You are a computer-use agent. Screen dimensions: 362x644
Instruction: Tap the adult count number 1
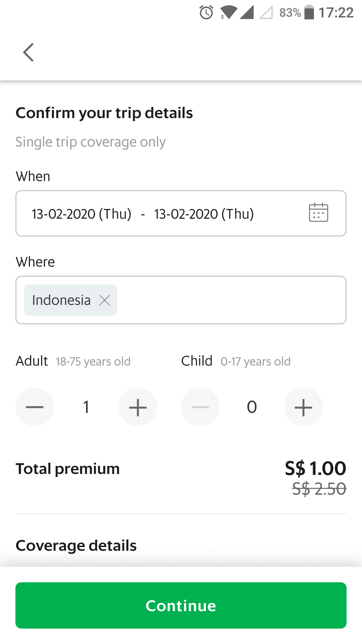point(86,407)
